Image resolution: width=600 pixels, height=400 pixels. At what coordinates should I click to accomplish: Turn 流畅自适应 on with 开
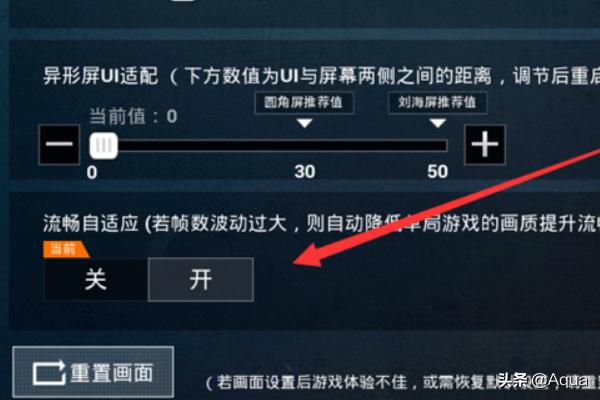pyautogui.click(x=201, y=279)
